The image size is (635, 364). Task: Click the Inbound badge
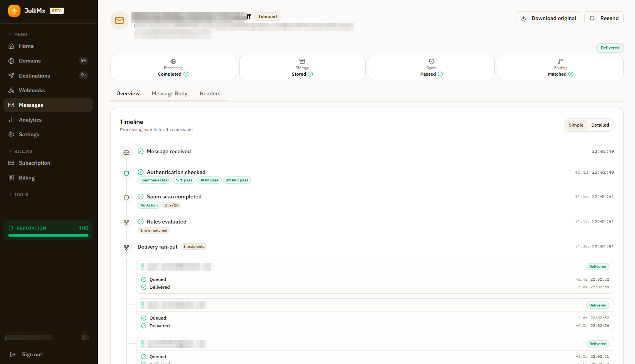pos(267,17)
